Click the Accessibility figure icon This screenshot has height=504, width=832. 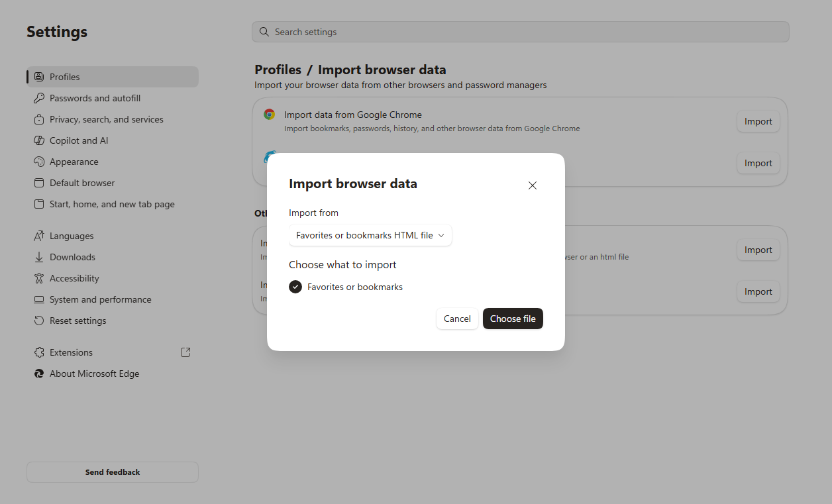38,278
